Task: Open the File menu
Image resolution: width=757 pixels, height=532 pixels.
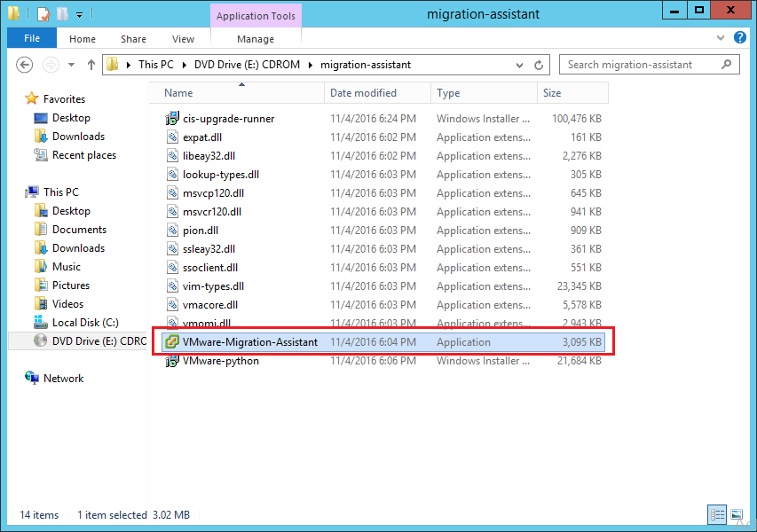Action: point(32,38)
